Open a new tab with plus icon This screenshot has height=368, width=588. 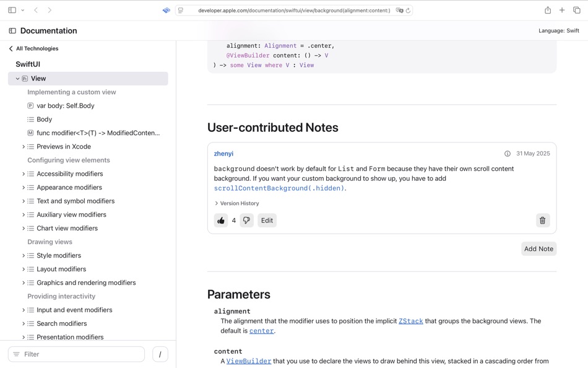562,10
